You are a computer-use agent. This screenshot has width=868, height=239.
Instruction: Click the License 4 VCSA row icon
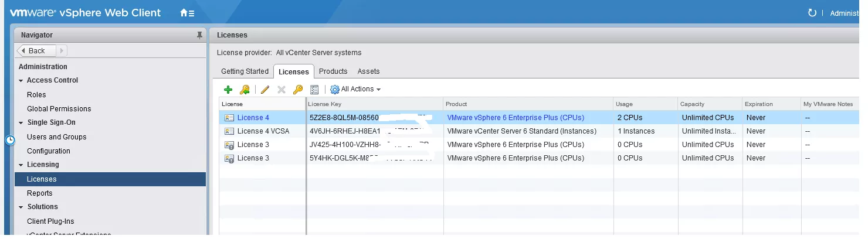click(x=229, y=131)
